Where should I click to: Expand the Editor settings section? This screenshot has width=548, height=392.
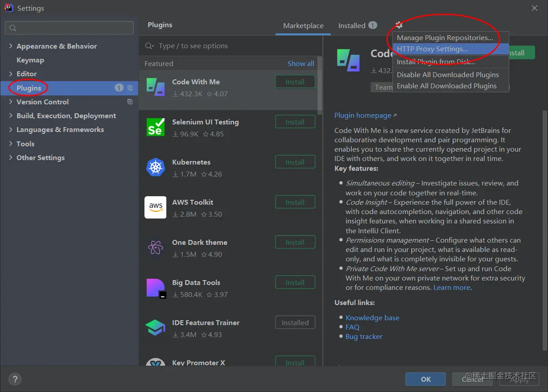(x=11, y=74)
